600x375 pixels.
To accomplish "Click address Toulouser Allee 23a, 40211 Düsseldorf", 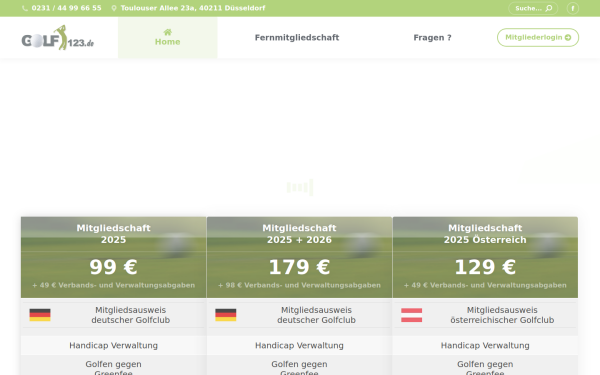I will click(x=193, y=8).
